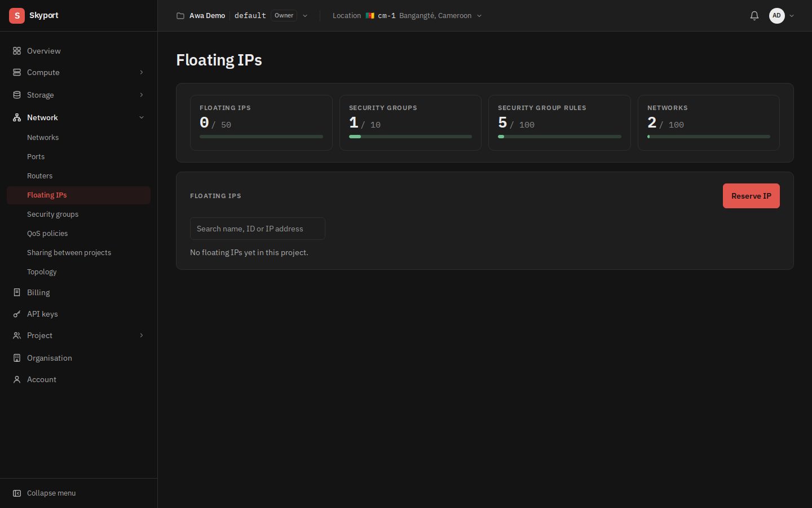Viewport: 812px width, 508px height.
Task: Open notifications bell
Action: pyautogui.click(x=754, y=16)
